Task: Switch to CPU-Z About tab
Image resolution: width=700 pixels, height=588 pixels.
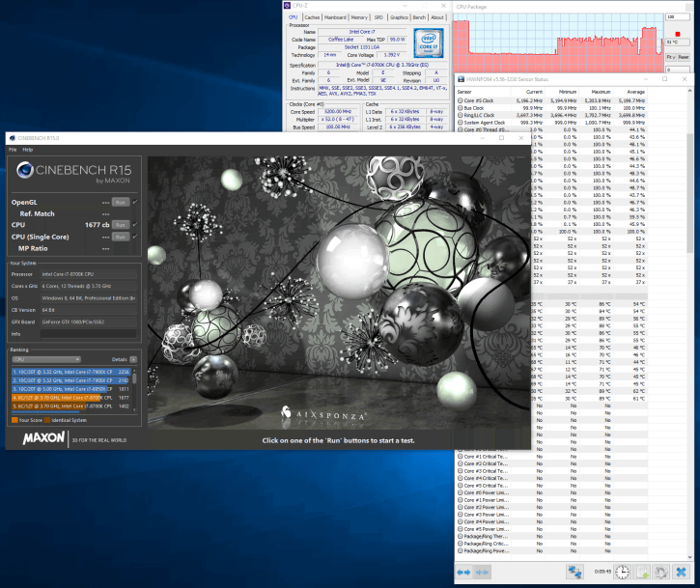Action: point(437,17)
